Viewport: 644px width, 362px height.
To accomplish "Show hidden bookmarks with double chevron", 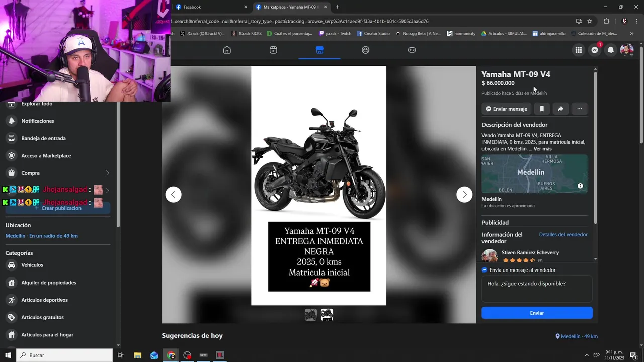I will pos(632,34).
